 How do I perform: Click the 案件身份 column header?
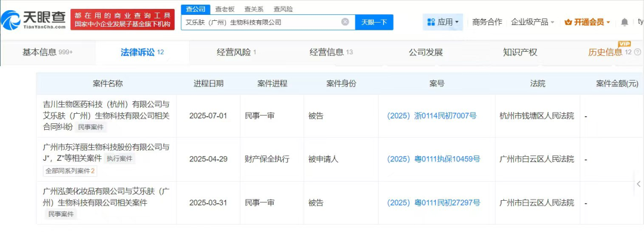[x=341, y=83]
